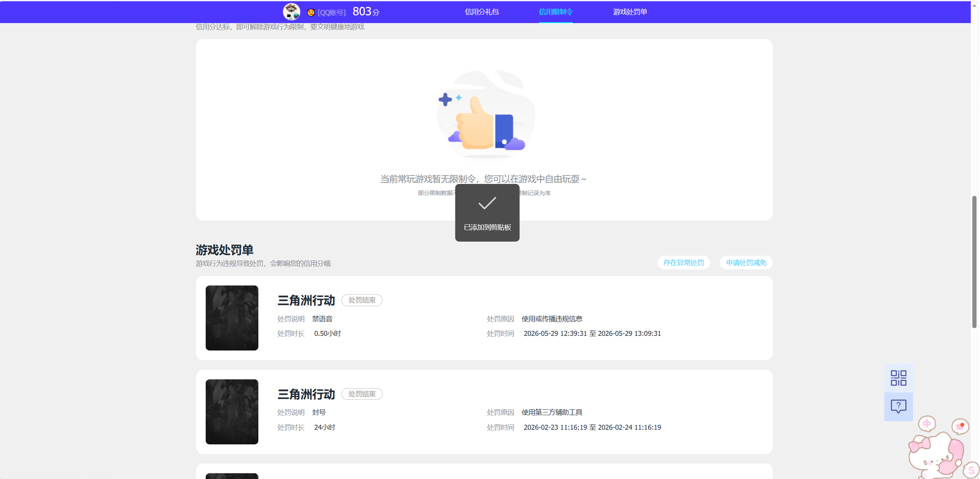
Task: Click the scrollbar up arrow
Action: tap(974, 5)
